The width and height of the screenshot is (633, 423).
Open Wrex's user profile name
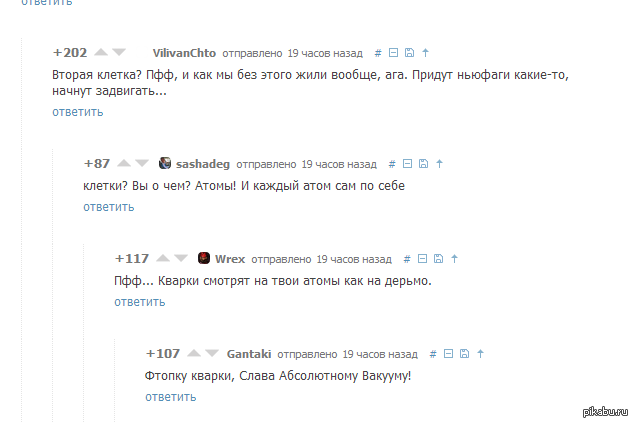[230, 259]
